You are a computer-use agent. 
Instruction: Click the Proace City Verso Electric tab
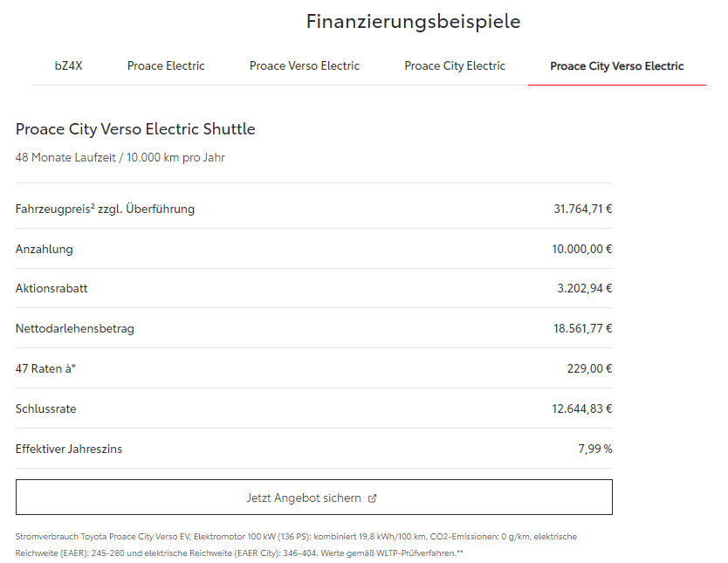point(616,66)
